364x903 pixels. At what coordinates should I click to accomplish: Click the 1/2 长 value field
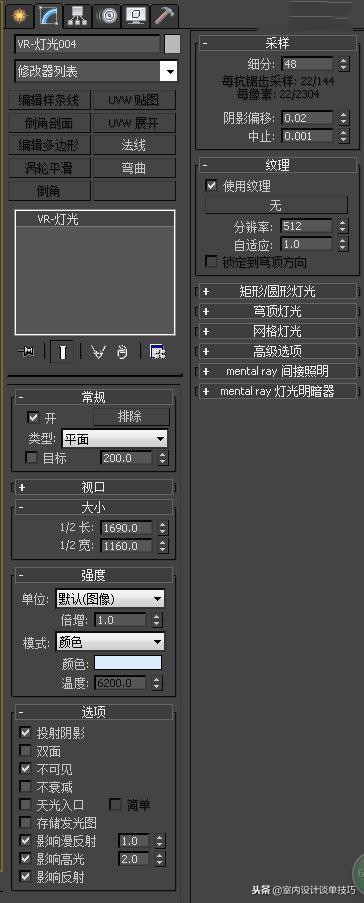[x=127, y=528]
